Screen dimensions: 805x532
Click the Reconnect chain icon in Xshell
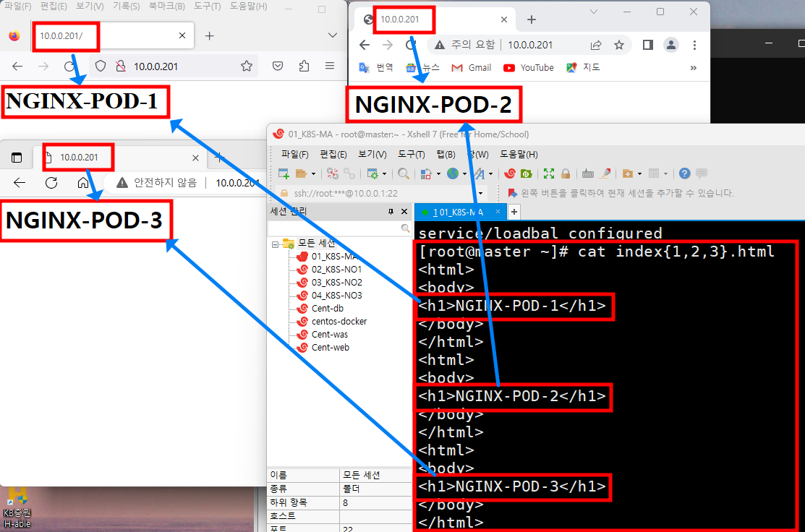(349, 174)
